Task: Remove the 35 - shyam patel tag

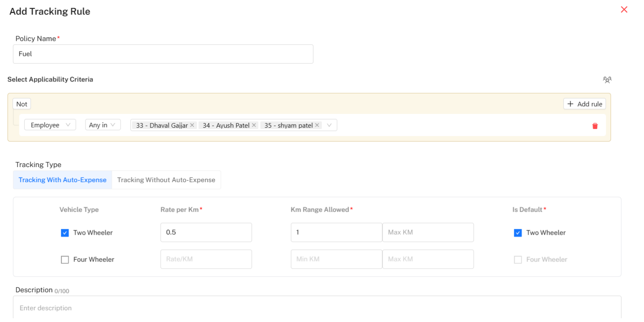Action: pyautogui.click(x=317, y=125)
